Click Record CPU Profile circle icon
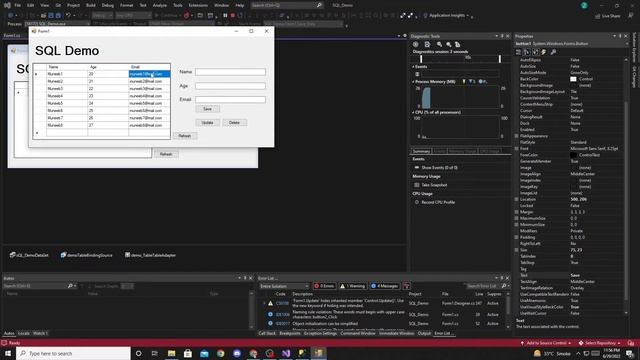This screenshot has width=640, height=360. [x=417, y=202]
